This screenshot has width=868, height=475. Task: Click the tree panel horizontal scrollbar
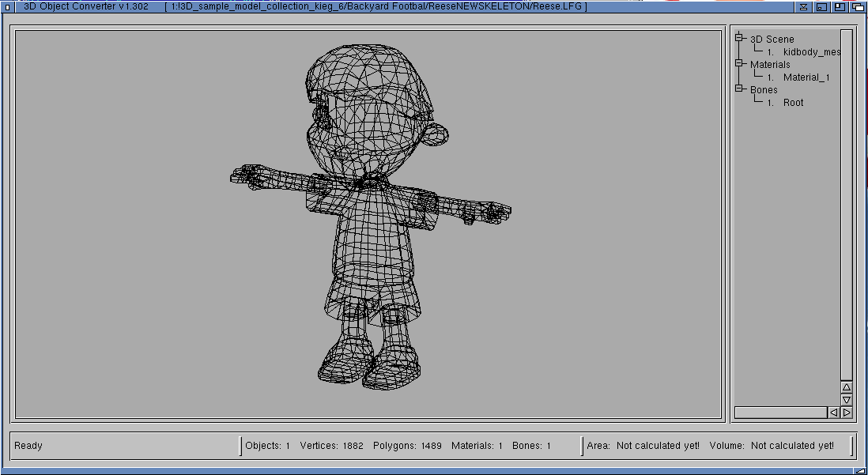point(780,413)
